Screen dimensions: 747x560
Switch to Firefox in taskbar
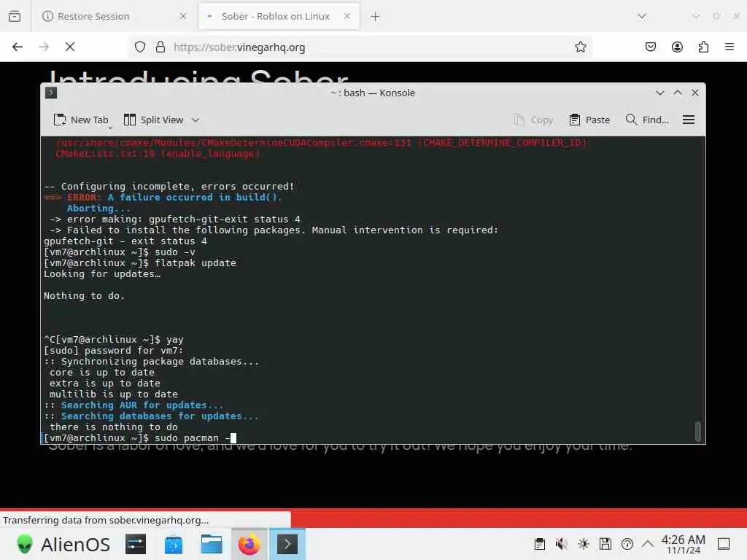tap(249, 544)
